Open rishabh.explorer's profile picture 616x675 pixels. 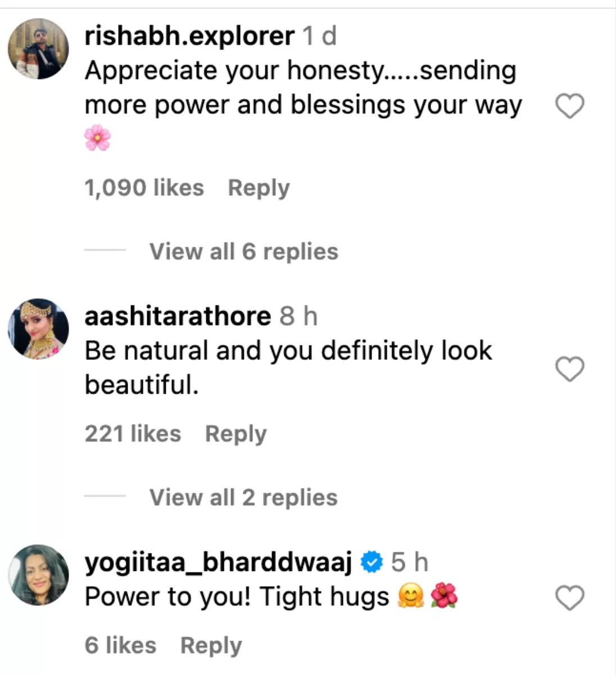(38, 48)
